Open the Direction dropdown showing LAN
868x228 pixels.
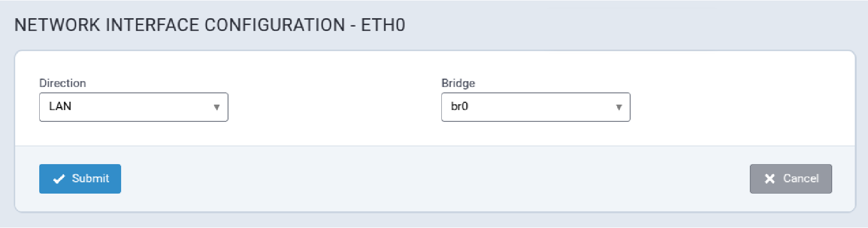click(x=133, y=107)
